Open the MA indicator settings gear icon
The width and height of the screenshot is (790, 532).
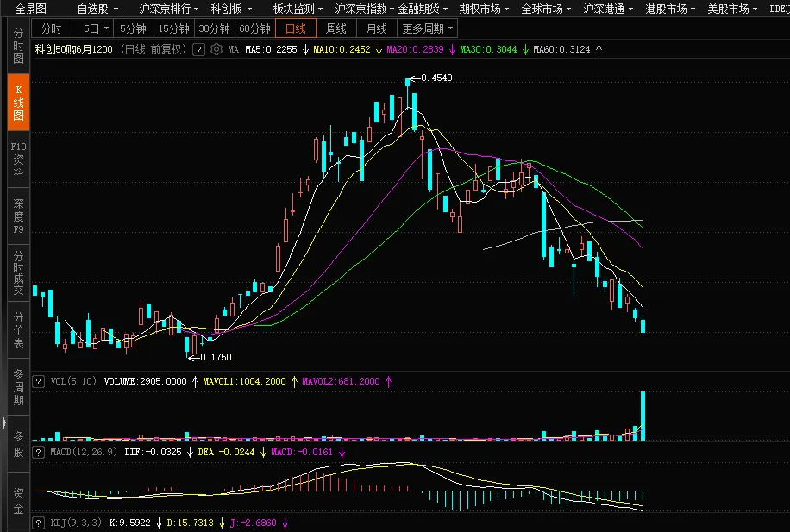pos(216,49)
